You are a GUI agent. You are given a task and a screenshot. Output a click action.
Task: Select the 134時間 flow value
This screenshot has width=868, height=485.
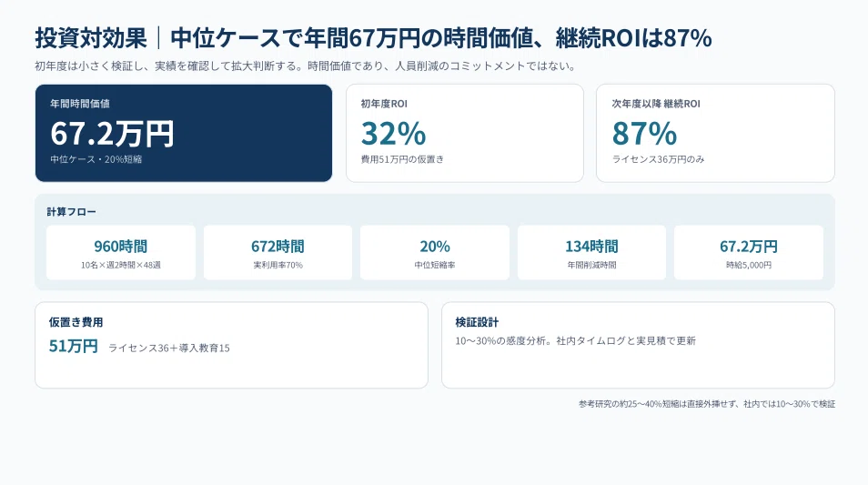[591, 247]
